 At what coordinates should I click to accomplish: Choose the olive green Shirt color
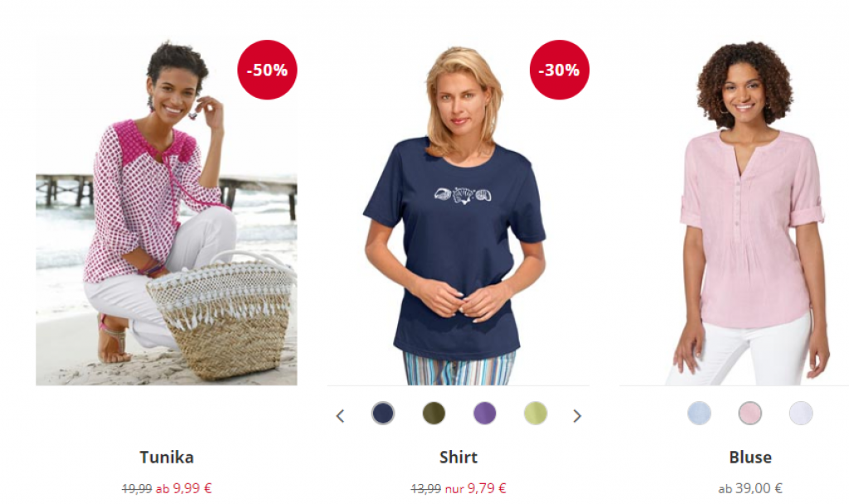434,414
